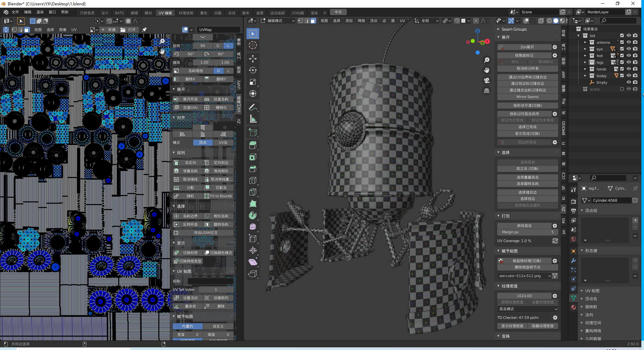
Task: Open the 全局 transform orientation dropdown
Action: [427, 21]
